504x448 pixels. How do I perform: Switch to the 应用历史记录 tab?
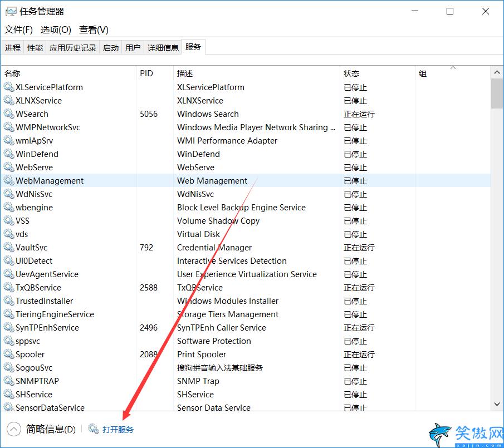(73, 48)
